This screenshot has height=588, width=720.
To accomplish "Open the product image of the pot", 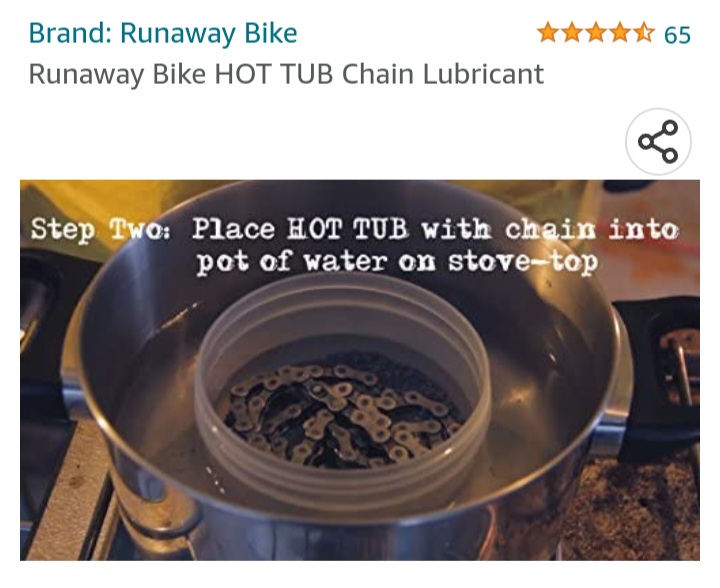I will [360, 370].
